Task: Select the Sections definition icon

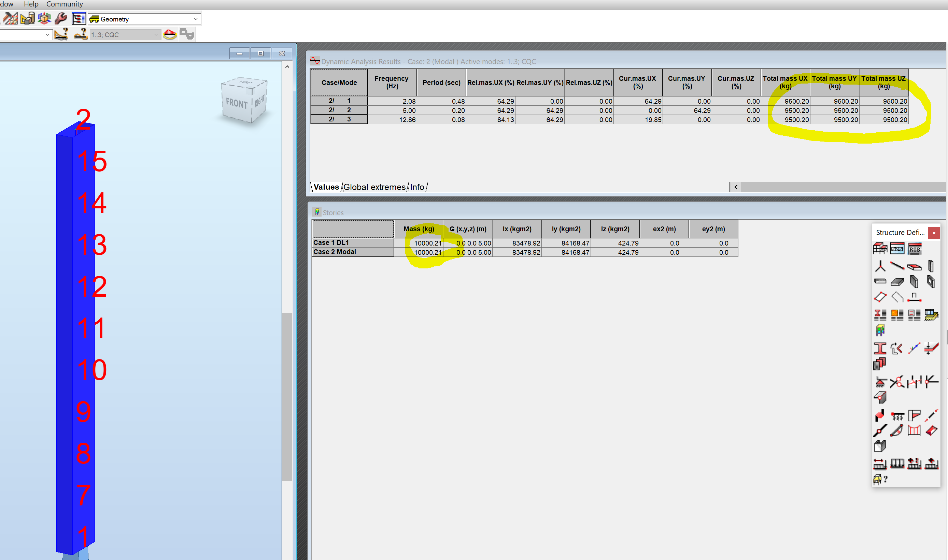Action: coord(879,349)
